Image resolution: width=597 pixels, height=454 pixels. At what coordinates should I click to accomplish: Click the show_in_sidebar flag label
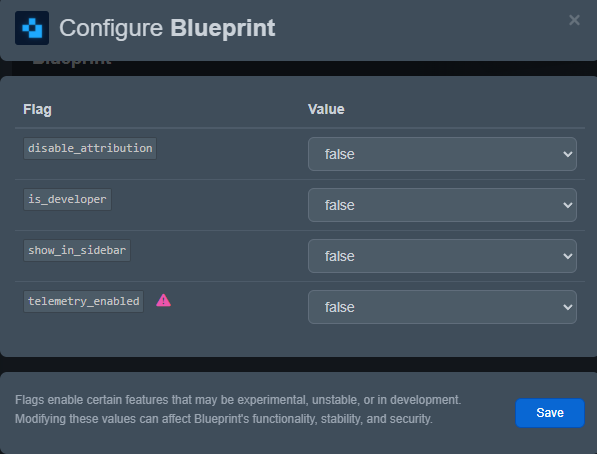click(77, 251)
